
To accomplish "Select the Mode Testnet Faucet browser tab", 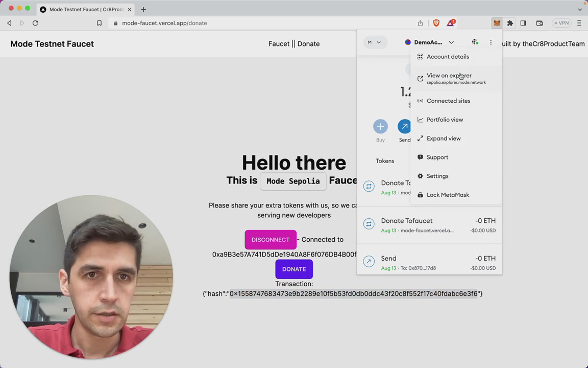I will (x=86, y=9).
